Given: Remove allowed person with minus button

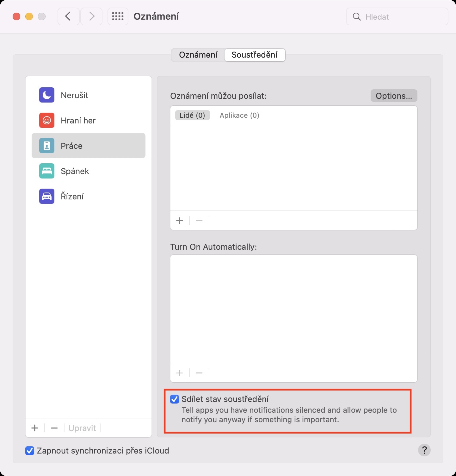Looking at the screenshot, I should (x=199, y=221).
